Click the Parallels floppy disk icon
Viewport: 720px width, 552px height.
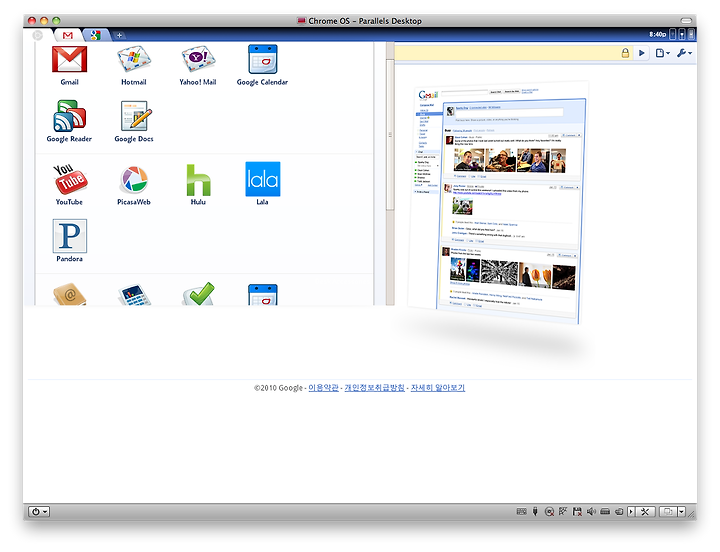point(577,512)
